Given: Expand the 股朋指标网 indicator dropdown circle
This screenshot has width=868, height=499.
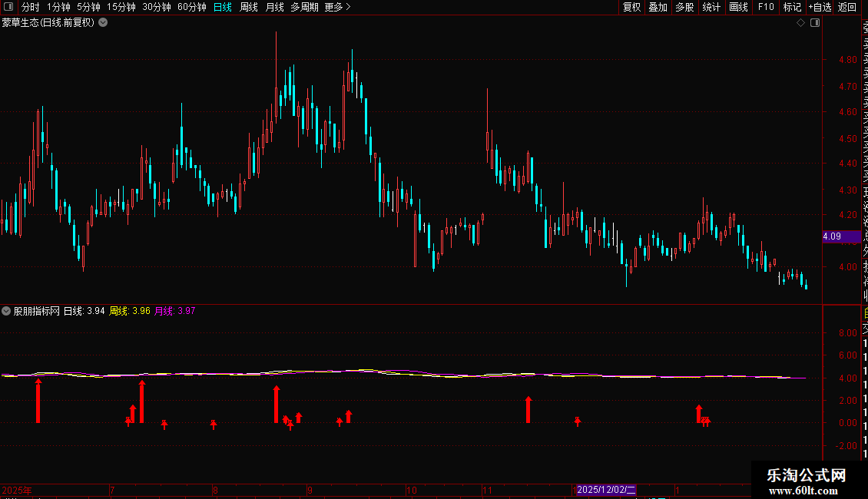Looking at the screenshot, I should point(6,311).
